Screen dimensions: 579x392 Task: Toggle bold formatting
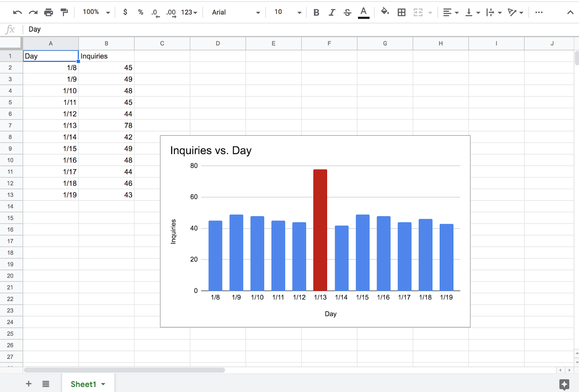pos(316,12)
